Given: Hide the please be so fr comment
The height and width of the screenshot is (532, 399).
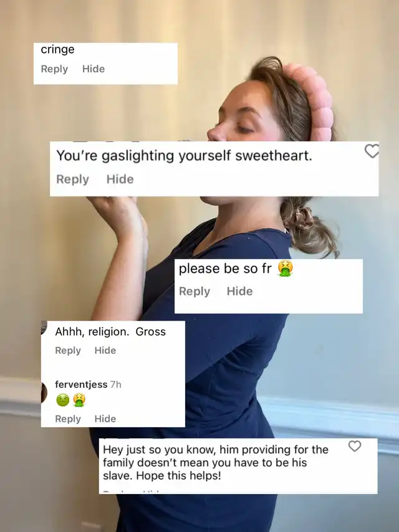Looking at the screenshot, I should point(239,291).
